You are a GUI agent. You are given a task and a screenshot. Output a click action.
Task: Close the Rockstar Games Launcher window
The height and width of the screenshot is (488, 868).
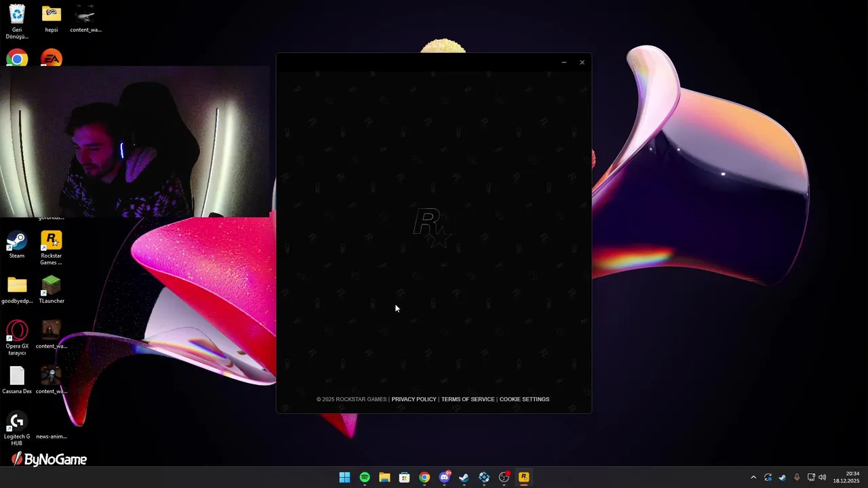click(582, 62)
